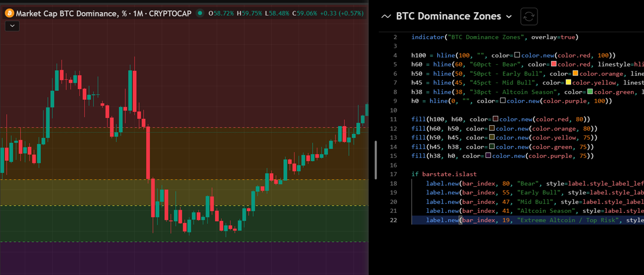Open red color swatch on h60 line
This screenshot has width=644, height=275.
553,64
